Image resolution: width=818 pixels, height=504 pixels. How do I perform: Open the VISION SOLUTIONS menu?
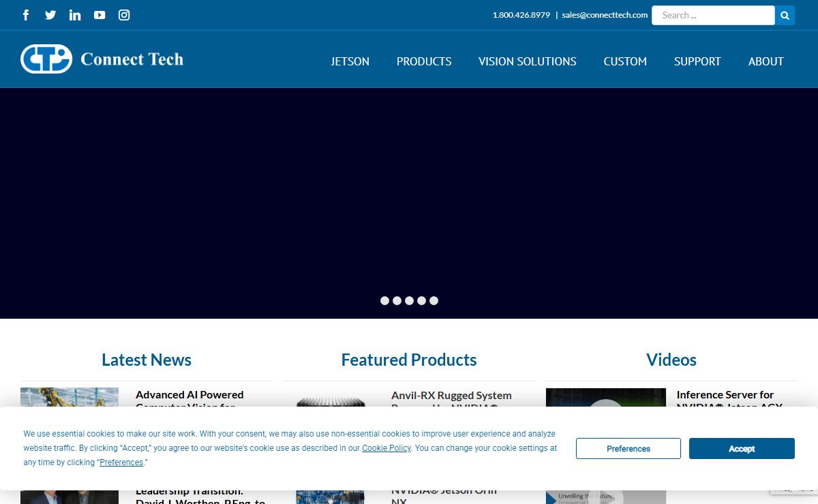click(x=528, y=61)
